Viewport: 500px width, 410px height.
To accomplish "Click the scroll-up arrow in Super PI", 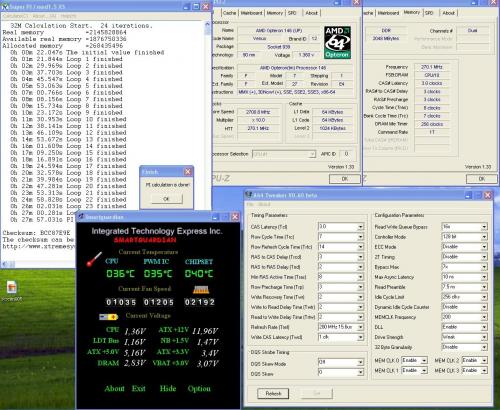I will click(208, 24).
